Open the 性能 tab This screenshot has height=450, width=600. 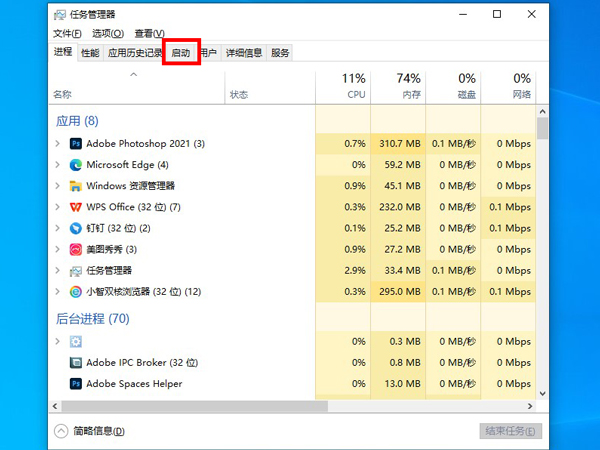click(x=90, y=53)
